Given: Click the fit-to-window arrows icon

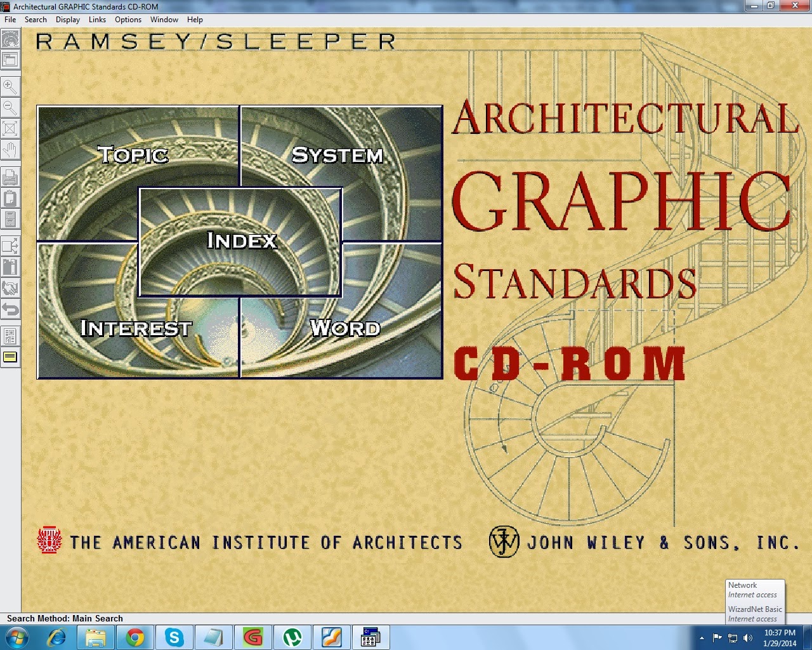Looking at the screenshot, I should coord(10,129).
